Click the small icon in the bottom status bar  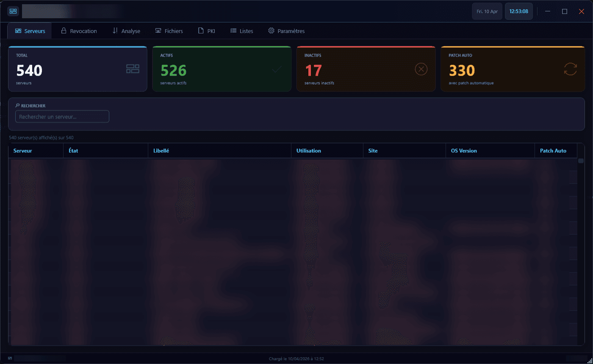(10, 358)
